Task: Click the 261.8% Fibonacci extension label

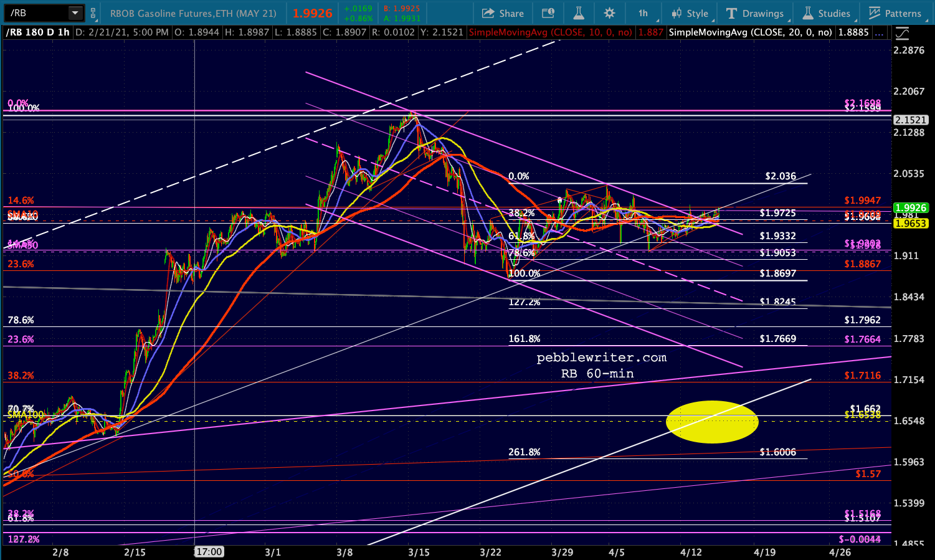Action: [x=524, y=452]
